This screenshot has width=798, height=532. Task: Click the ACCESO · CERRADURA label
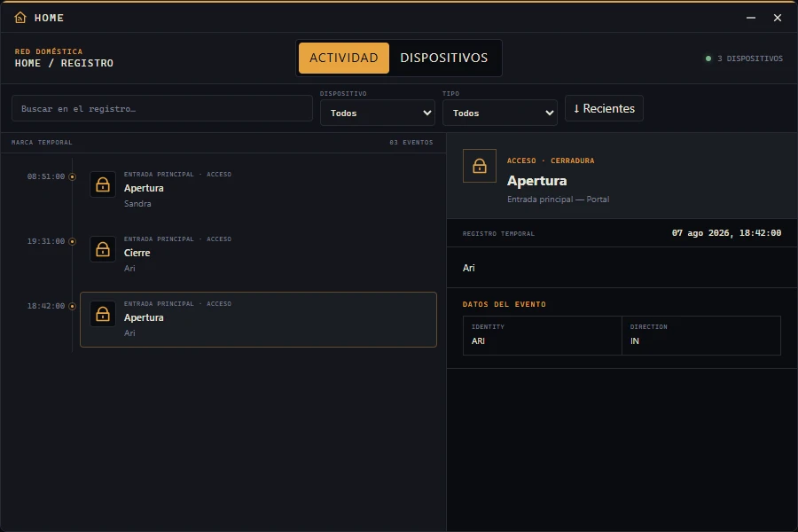(551, 160)
